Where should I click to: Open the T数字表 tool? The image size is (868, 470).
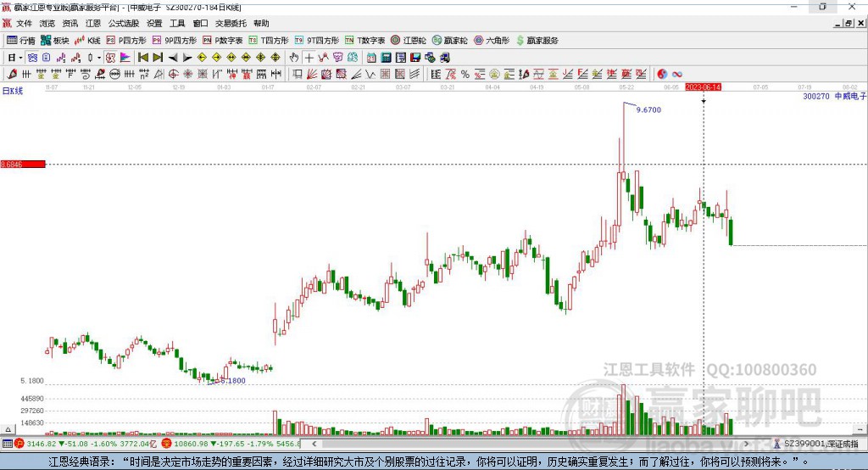pos(364,41)
